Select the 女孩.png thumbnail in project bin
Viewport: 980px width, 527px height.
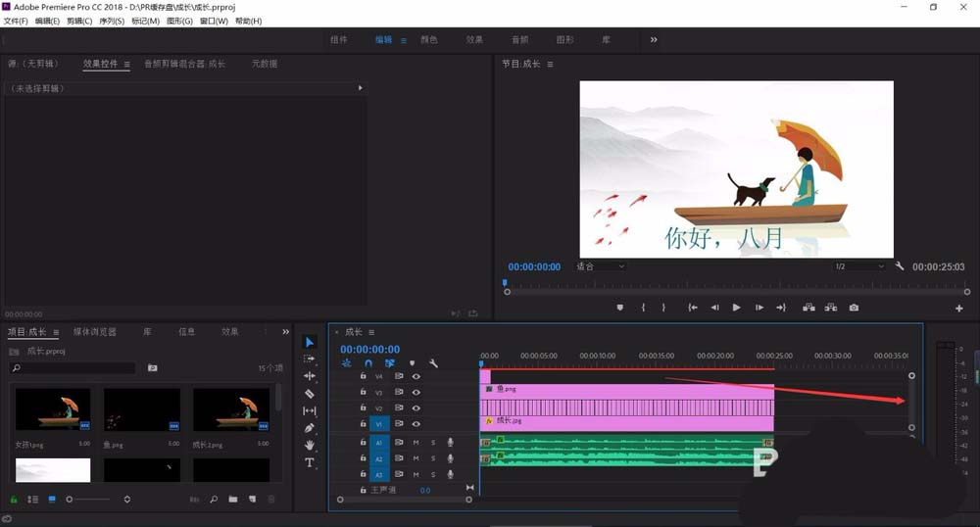[53, 409]
